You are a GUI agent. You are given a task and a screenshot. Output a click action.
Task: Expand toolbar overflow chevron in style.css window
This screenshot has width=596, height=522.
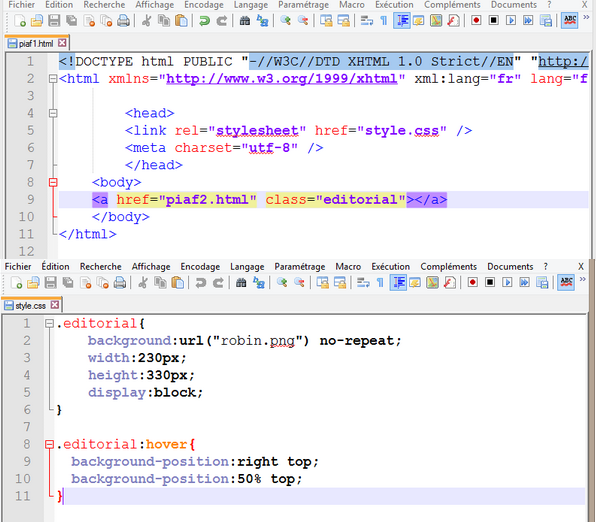click(583, 280)
